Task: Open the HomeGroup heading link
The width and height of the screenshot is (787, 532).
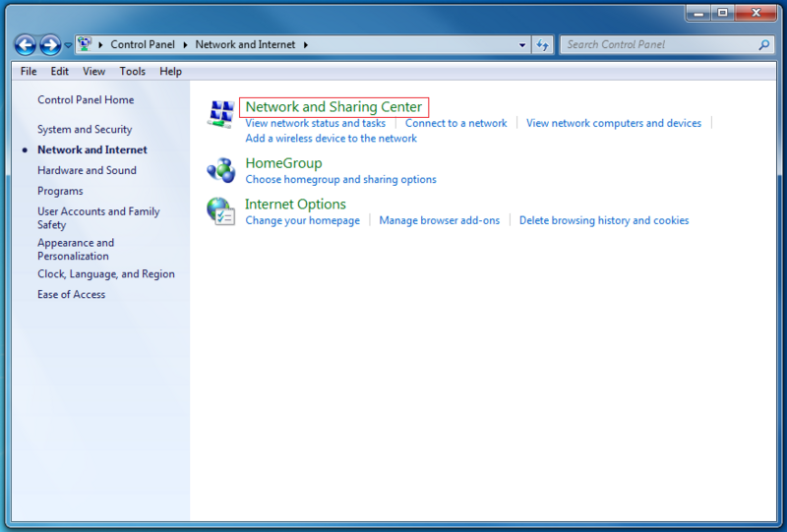Action: click(283, 163)
